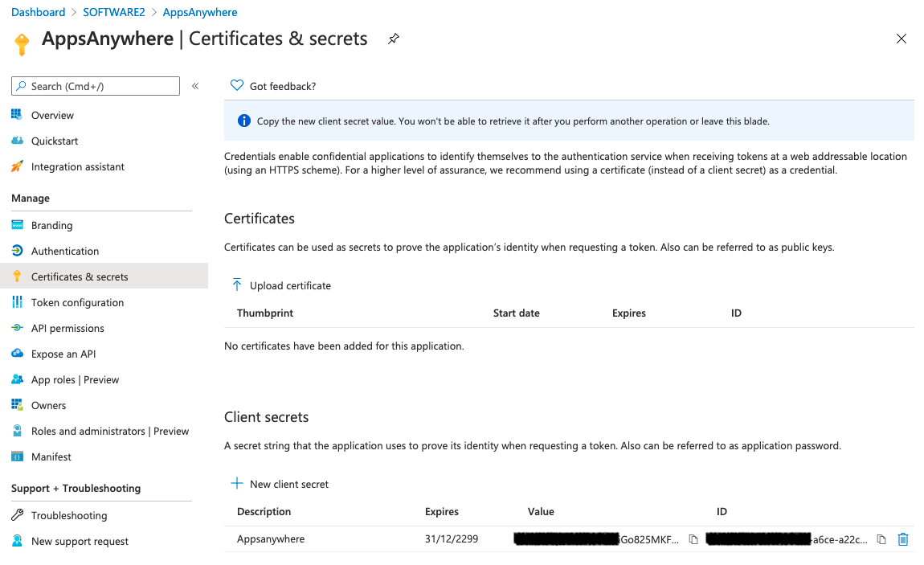
Task: Copy the client secret ID
Action: 881,539
